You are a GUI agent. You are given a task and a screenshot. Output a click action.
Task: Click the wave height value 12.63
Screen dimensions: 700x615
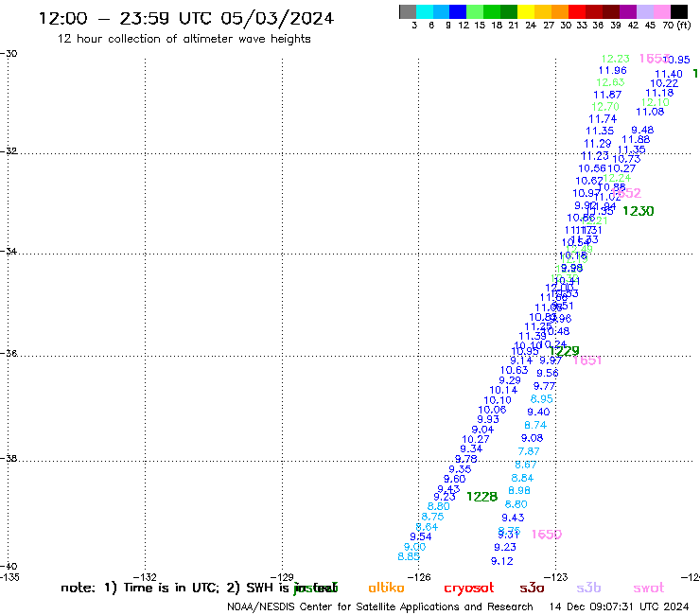(610, 82)
